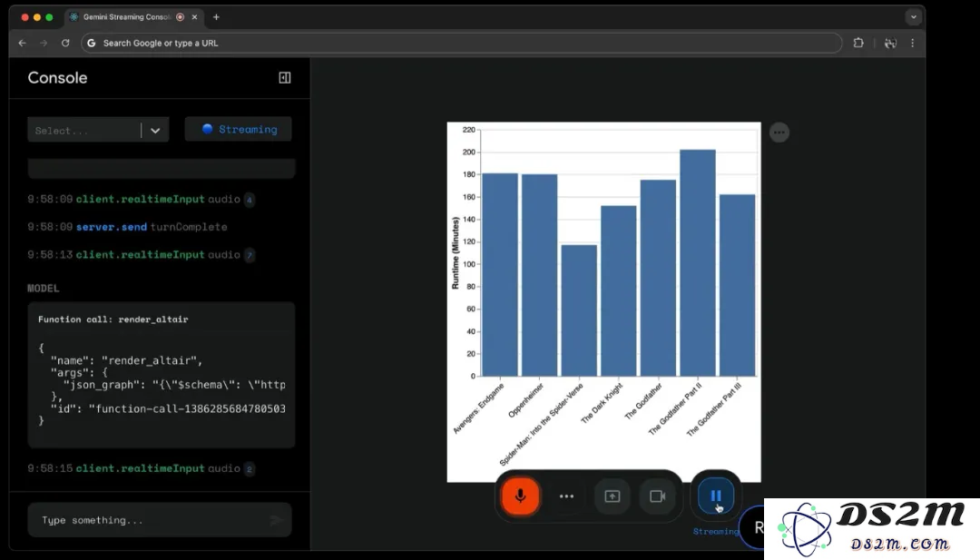The width and height of the screenshot is (980, 560).
Task: Click the Console panel title
Action: pyautogui.click(x=57, y=77)
